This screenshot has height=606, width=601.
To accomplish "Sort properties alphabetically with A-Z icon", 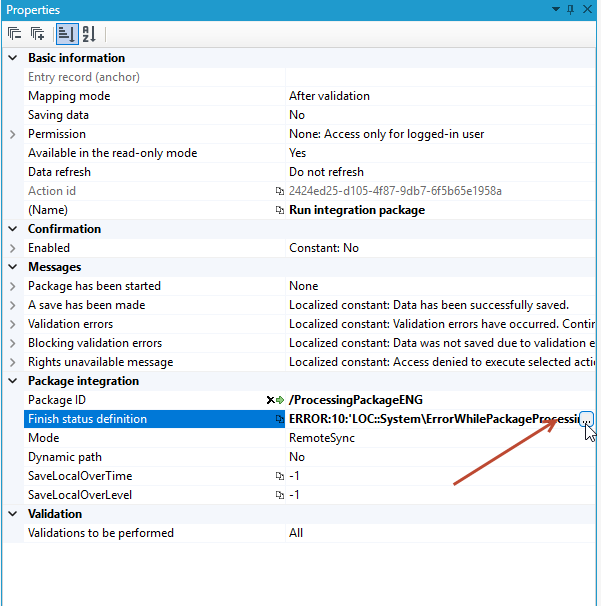I will [89, 34].
